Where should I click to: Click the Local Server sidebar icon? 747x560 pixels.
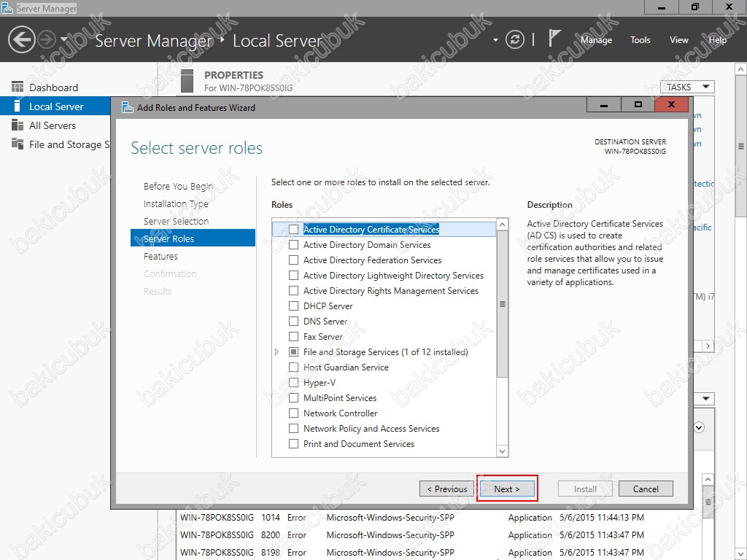click(18, 106)
